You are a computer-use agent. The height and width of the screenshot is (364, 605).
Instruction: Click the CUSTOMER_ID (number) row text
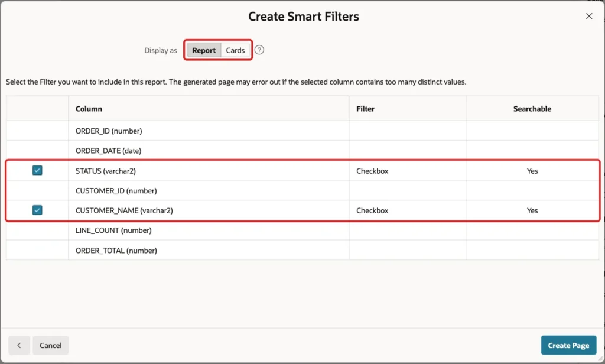tap(116, 191)
